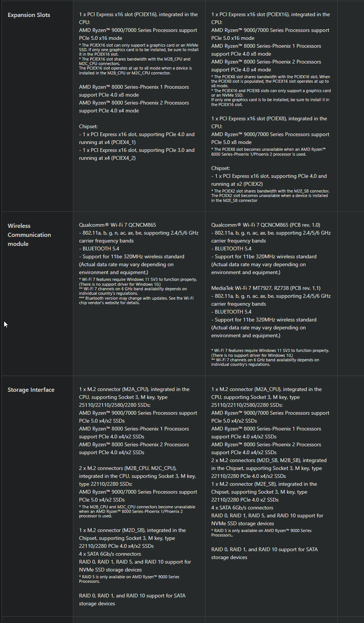This screenshot has height=623, width=364.
Task: Click the PCIEX2 chipset slot entry
Action: coord(269,180)
